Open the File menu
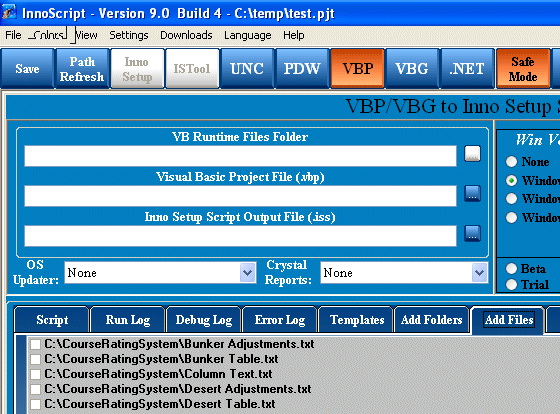Viewport: 560px width, 414px height. 13,35
